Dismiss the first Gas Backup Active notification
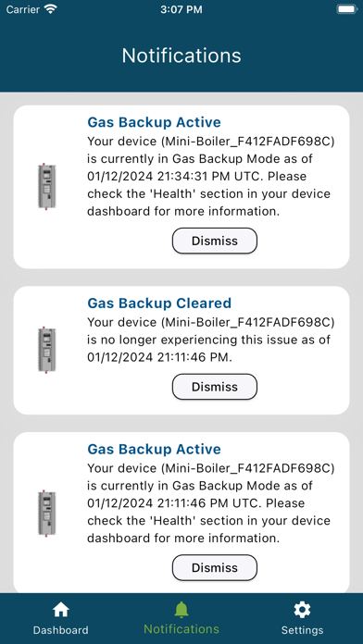The width and height of the screenshot is (363, 644). tap(215, 241)
